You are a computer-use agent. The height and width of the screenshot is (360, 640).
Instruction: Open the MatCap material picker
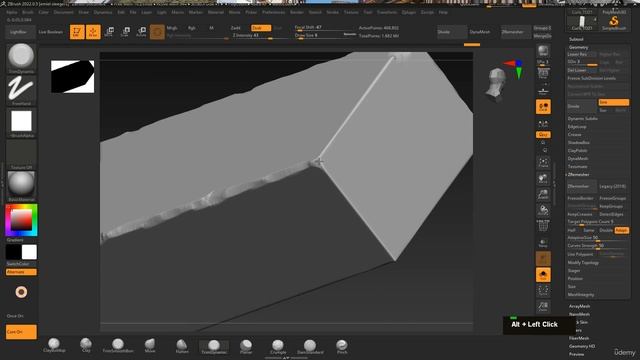pos(21,186)
